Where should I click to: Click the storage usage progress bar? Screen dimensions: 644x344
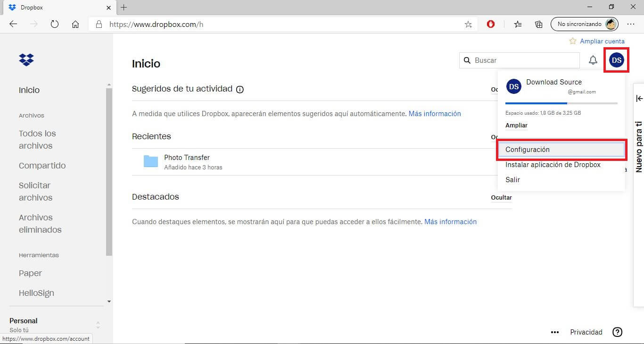point(561,103)
